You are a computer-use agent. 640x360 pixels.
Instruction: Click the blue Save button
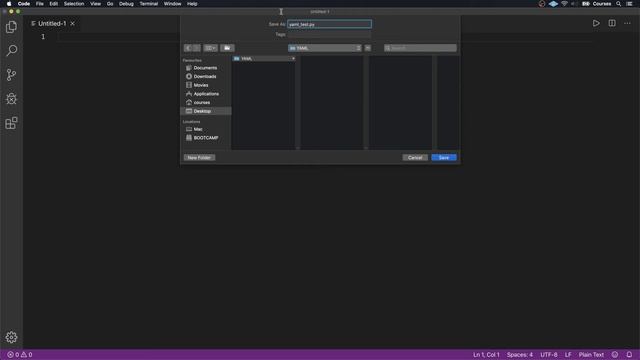tap(444, 158)
